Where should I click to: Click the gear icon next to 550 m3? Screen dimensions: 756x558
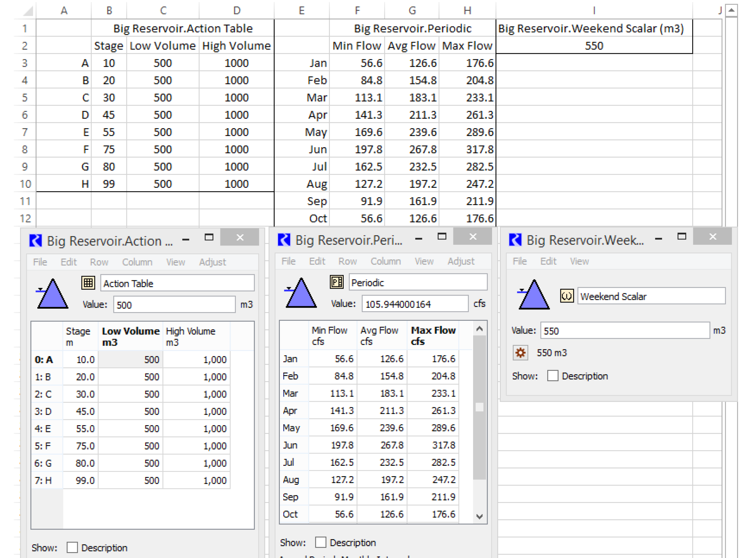tap(520, 353)
